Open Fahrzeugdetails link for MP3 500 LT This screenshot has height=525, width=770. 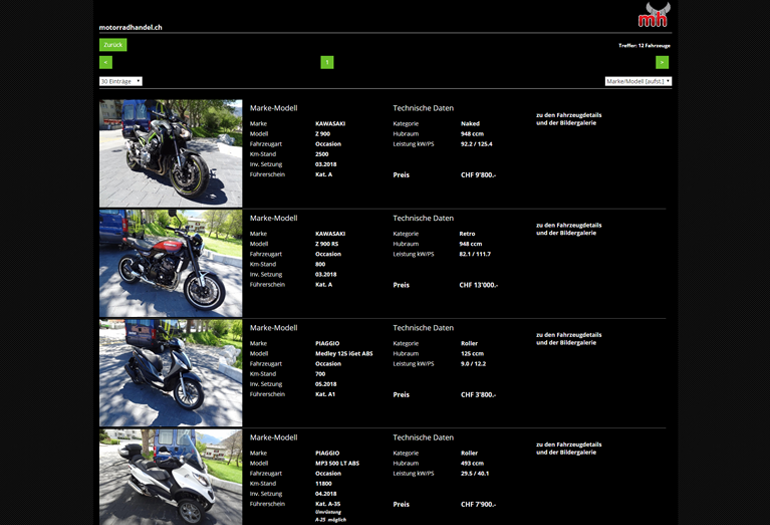(x=569, y=448)
